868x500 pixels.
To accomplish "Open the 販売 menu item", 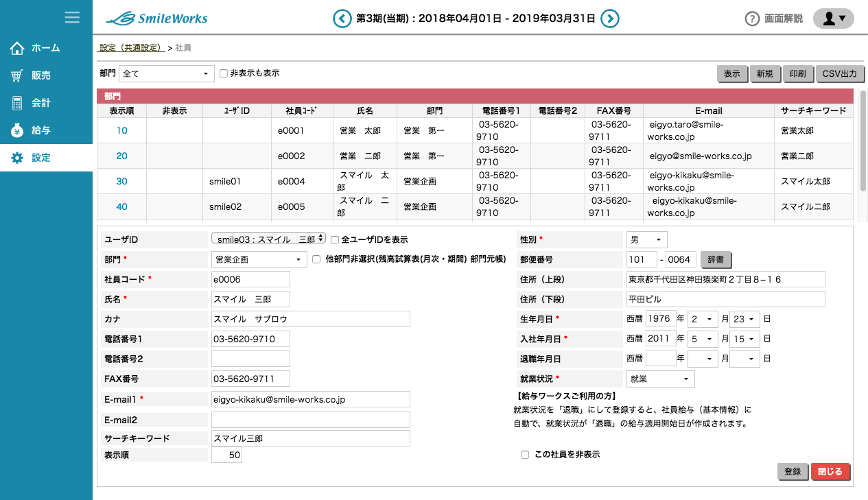I will click(x=46, y=75).
